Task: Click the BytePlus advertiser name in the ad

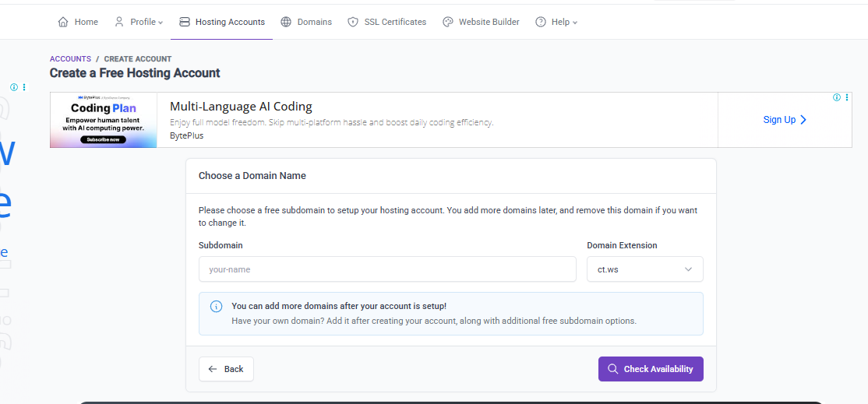Action: [186, 135]
